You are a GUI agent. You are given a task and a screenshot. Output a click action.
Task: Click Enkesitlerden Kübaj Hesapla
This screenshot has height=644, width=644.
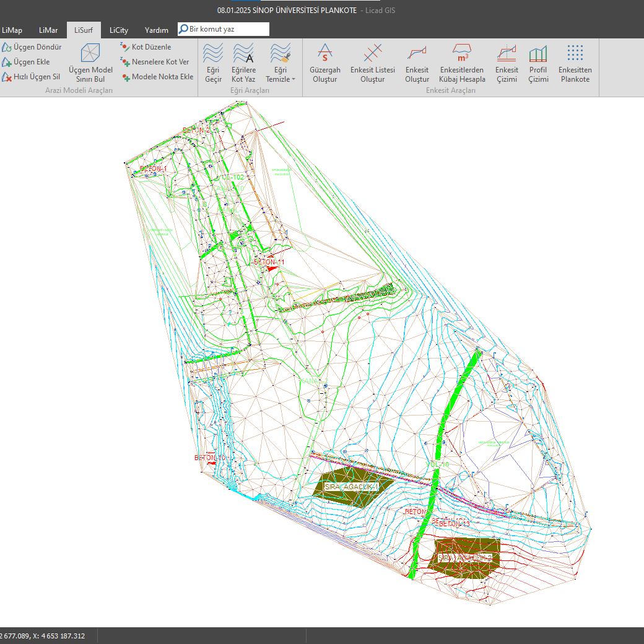coord(462,63)
